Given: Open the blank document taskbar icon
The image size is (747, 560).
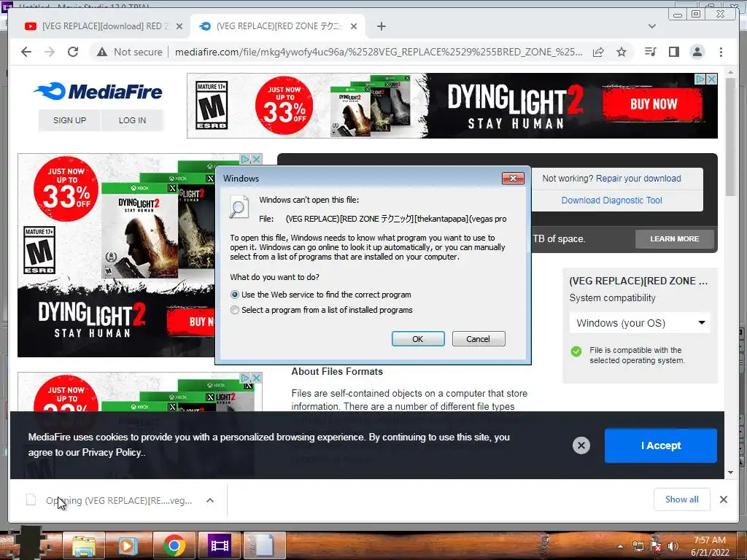Looking at the screenshot, I should point(264,545).
